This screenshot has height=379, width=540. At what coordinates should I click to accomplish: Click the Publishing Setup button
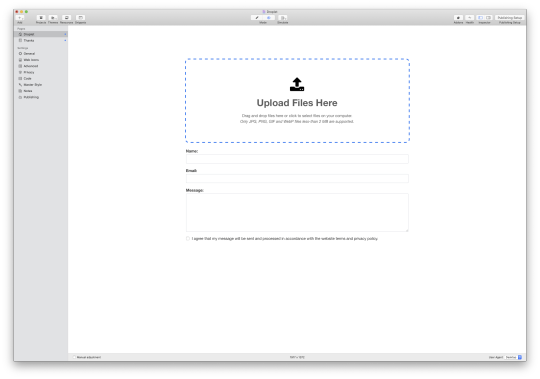[x=510, y=18]
